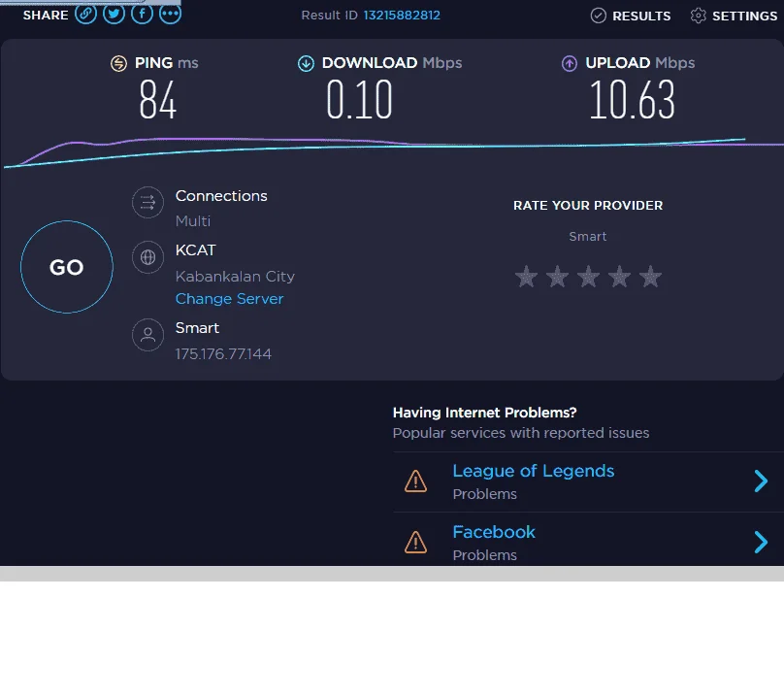This screenshot has width=784, height=697.
Task: Share result on Twitter
Action: [x=114, y=14]
